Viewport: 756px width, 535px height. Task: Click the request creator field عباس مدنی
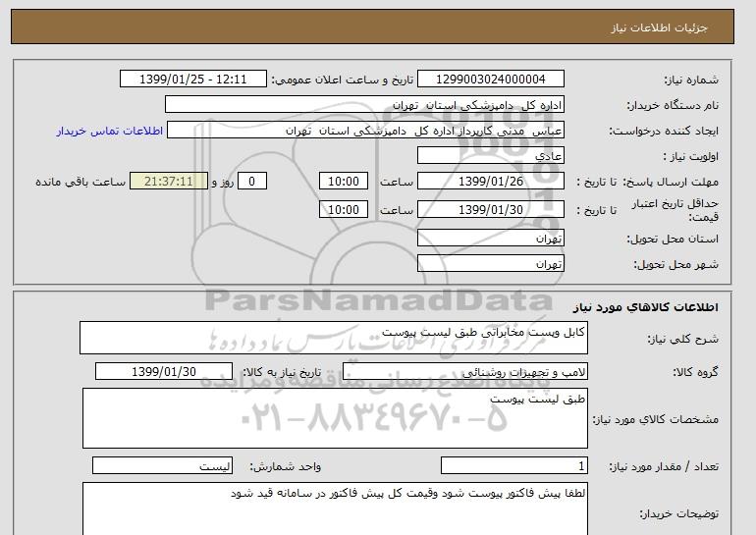point(365,131)
